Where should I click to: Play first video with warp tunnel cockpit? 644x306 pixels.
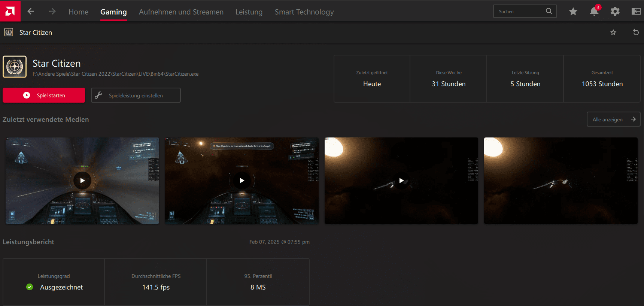point(82,181)
